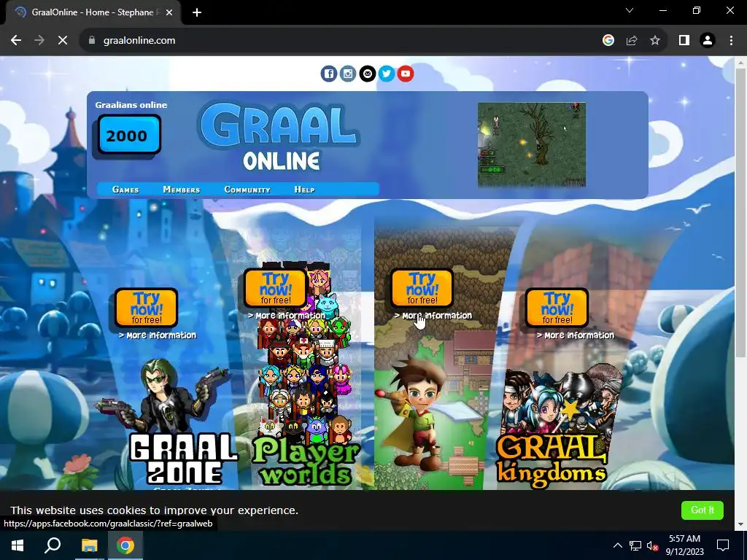Open the Instagram social icon

[x=348, y=74]
